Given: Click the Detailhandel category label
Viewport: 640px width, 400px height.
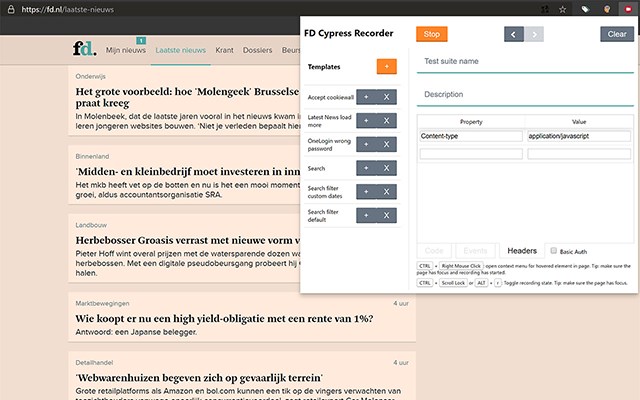Looking at the screenshot, I should [x=94, y=362].
